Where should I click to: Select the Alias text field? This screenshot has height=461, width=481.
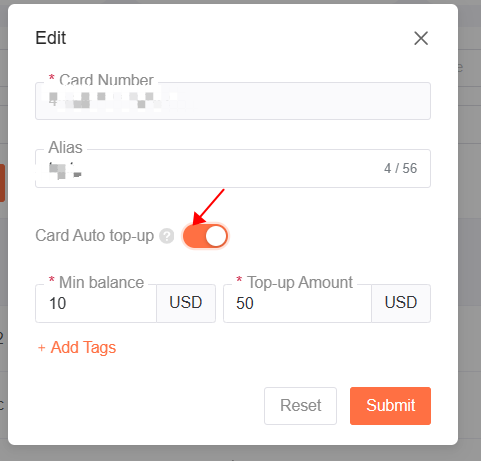tap(233, 168)
